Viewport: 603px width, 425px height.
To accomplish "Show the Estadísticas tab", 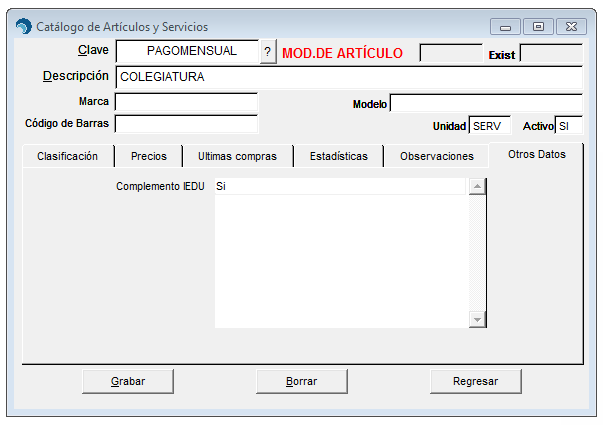I will (x=338, y=157).
